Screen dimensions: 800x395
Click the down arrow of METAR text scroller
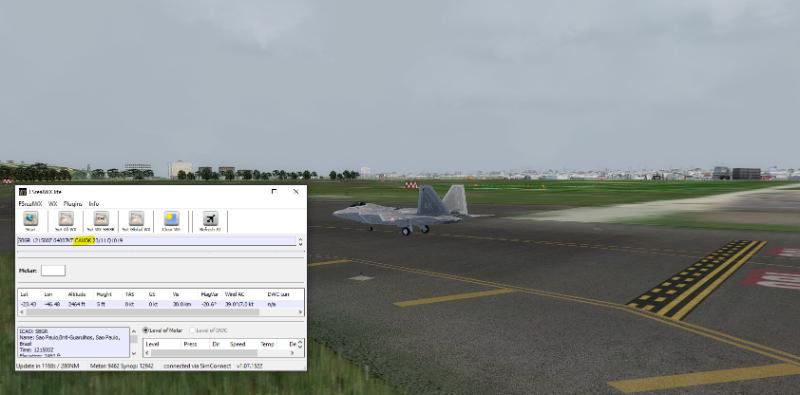pyautogui.click(x=301, y=244)
